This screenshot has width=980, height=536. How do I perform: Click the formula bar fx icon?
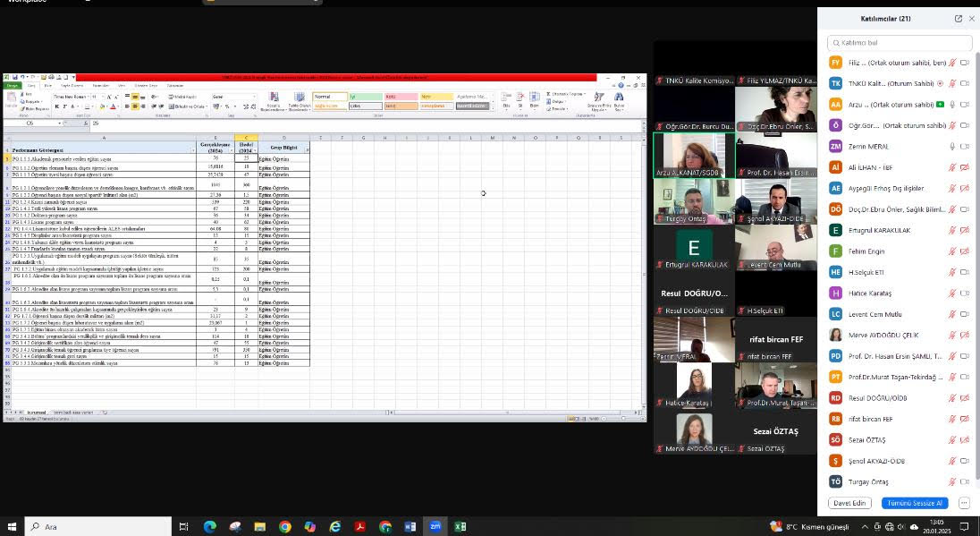click(86, 123)
